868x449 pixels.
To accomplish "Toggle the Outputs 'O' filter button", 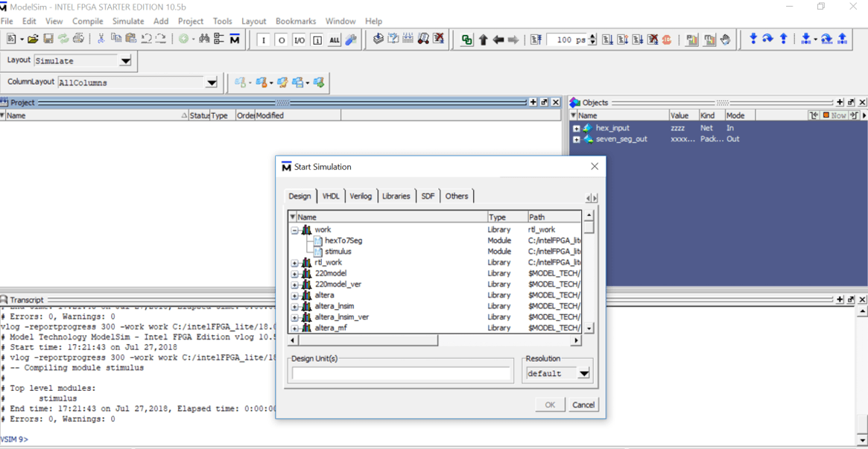I will tap(281, 40).
